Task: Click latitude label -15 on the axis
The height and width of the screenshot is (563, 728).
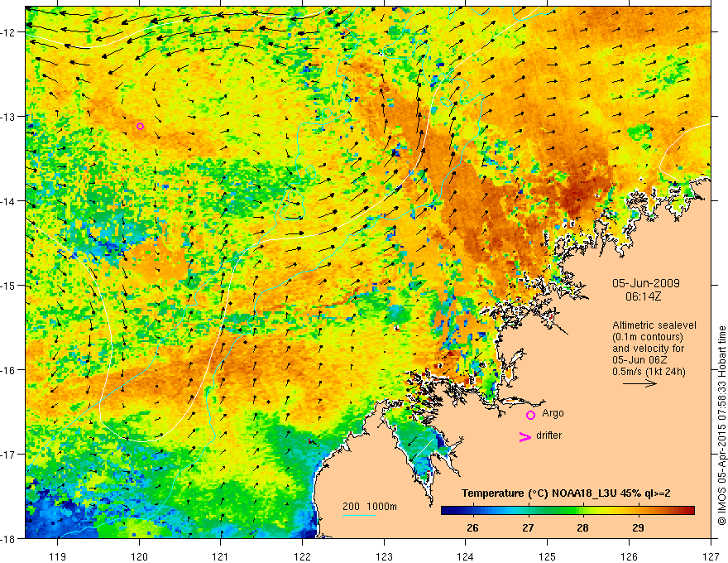Action: (8, 285)
